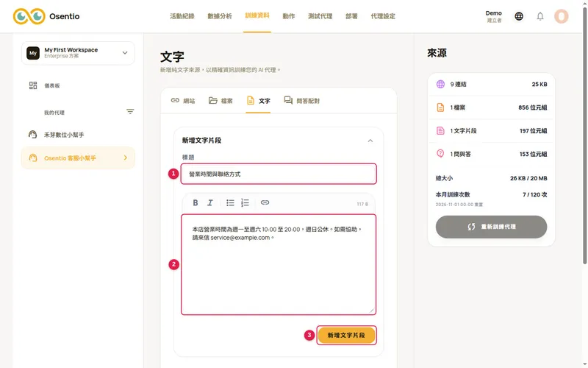Apply bold formatting
This screenshot has height=368, width=588.
(196, 203)
